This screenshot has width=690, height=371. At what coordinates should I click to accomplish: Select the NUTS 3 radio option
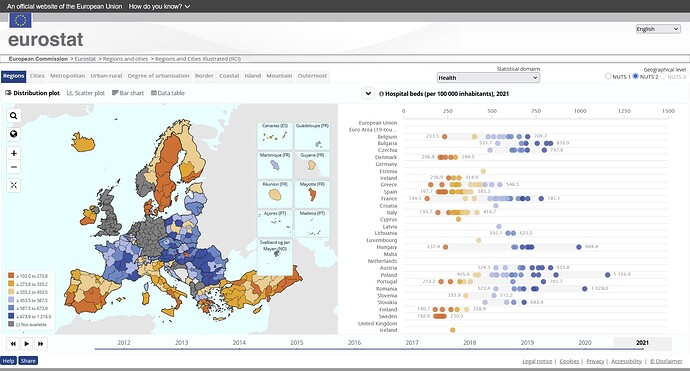663,76
